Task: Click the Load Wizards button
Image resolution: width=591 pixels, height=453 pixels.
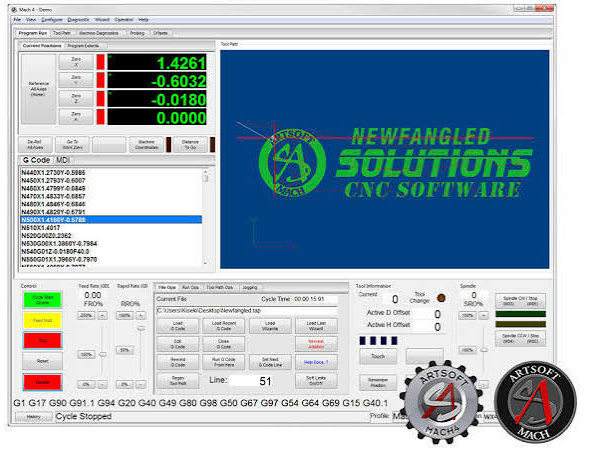Action: pos(270,326)
